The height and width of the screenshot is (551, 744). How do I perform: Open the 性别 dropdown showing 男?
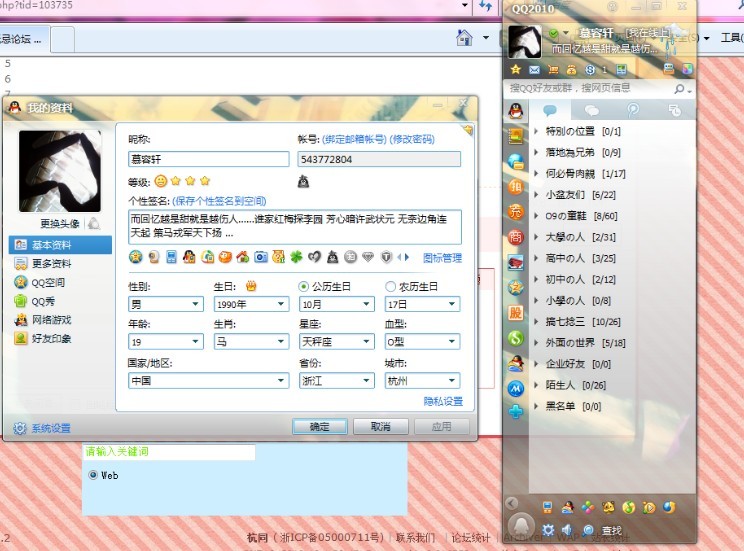[166, 304]
